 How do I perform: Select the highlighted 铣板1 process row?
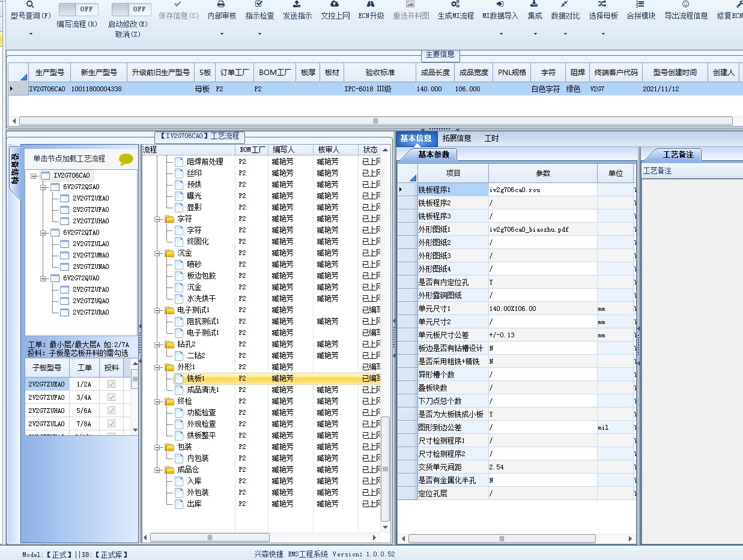[x=261, y=378]
